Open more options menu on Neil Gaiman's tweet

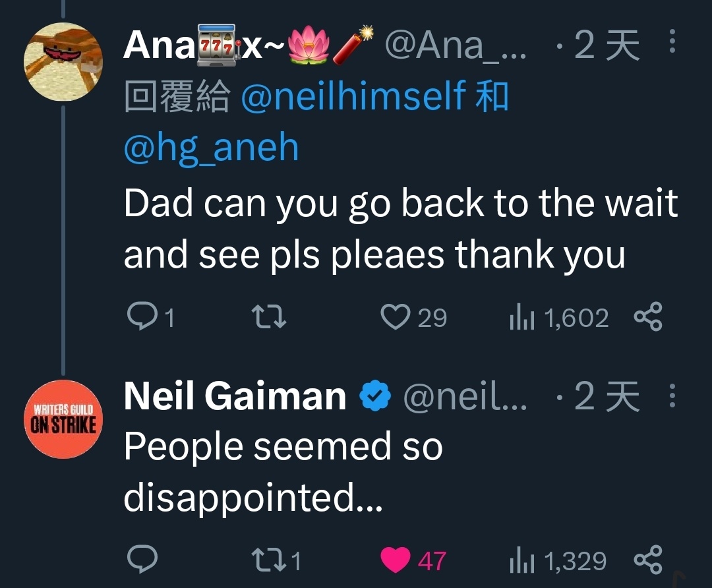coord(672,396)
